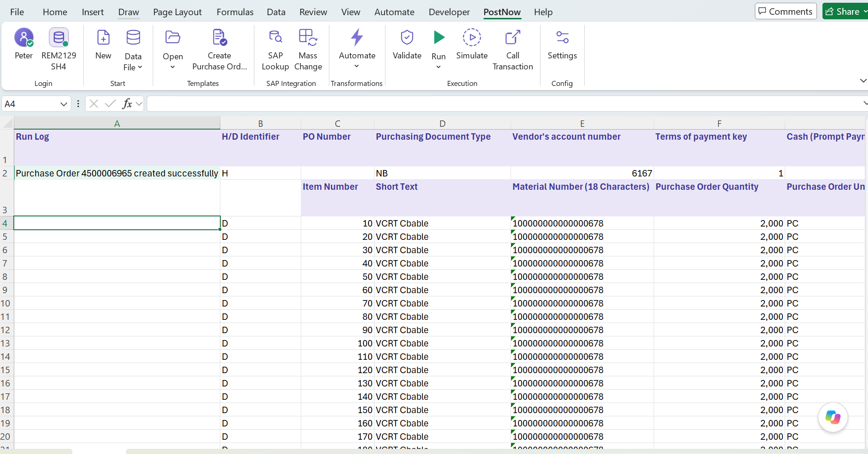Collapse the ribbon with the chevron

pyautogui.click(x=863, y=81)
